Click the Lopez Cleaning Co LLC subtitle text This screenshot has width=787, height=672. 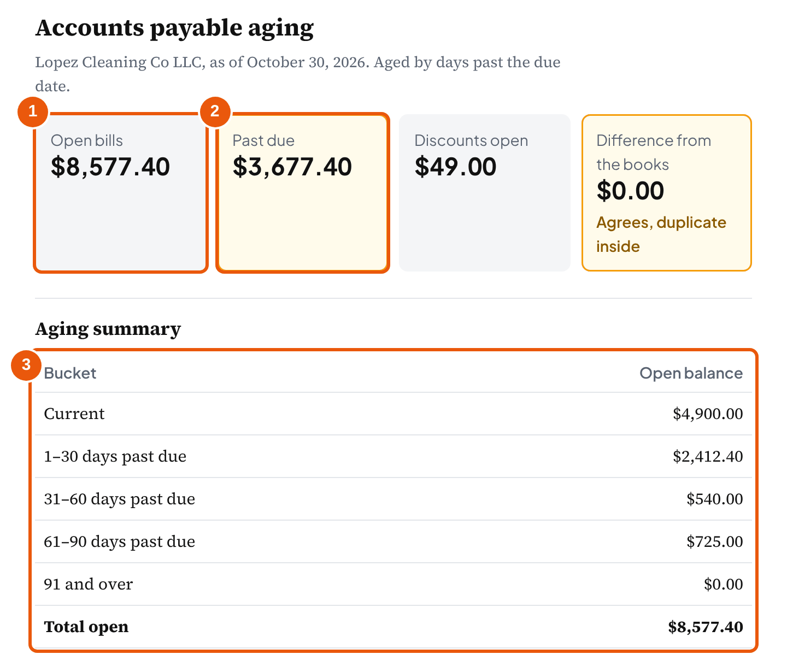[x=298, y=74]
